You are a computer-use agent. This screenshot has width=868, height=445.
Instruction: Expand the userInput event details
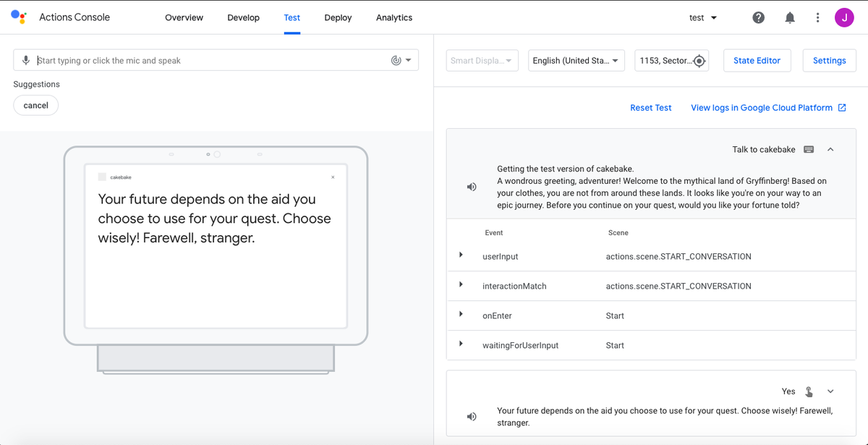click(461, 255)
